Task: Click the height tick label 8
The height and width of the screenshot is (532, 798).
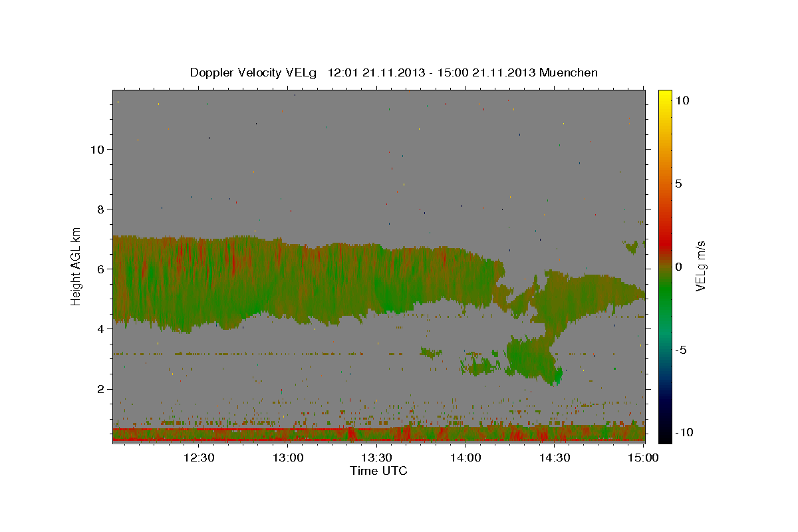Action: click(101, 209)
